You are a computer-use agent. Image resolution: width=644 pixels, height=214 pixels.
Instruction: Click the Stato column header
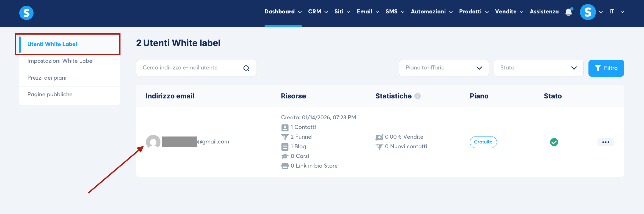(x=553, y=96)
